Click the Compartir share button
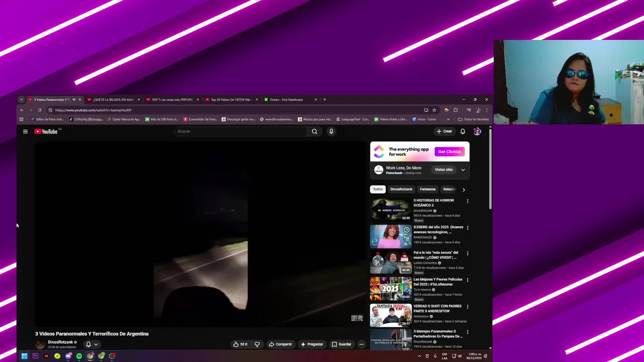The width and height of the screenshot is (644, 362). click(280, 344)
